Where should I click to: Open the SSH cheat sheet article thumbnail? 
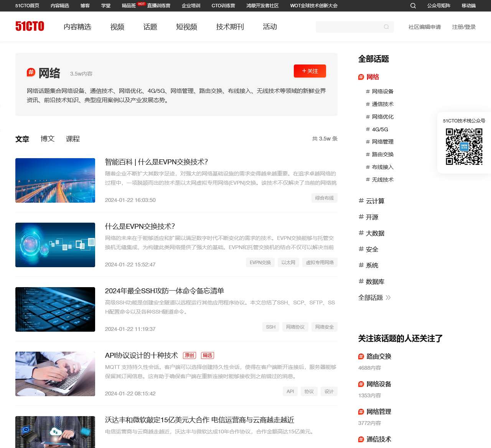click(55, 309)
